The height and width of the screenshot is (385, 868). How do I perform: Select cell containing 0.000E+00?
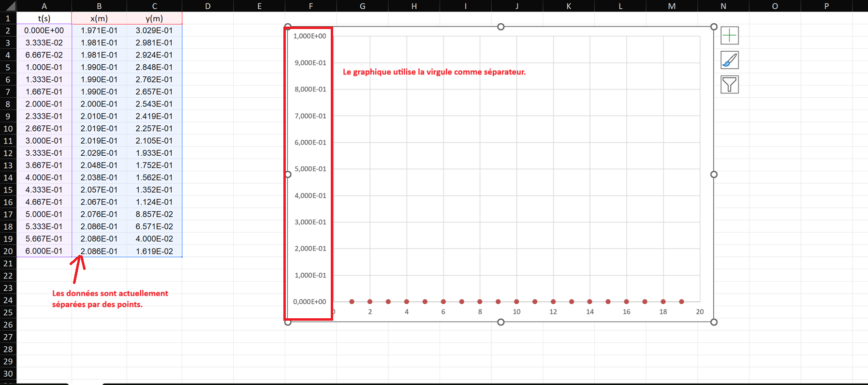click(x=44, y=30)
